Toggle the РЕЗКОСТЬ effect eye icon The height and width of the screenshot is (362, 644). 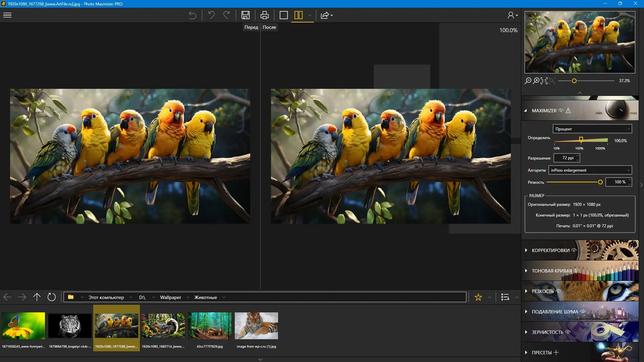coord(558,291)
